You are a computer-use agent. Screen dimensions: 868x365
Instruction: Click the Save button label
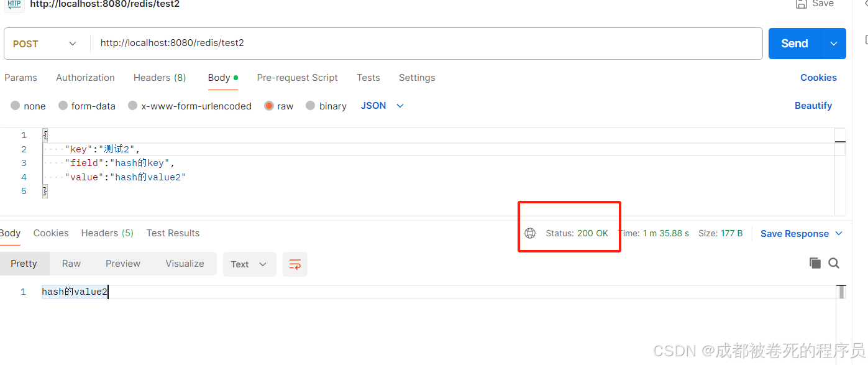coord(823,4)
